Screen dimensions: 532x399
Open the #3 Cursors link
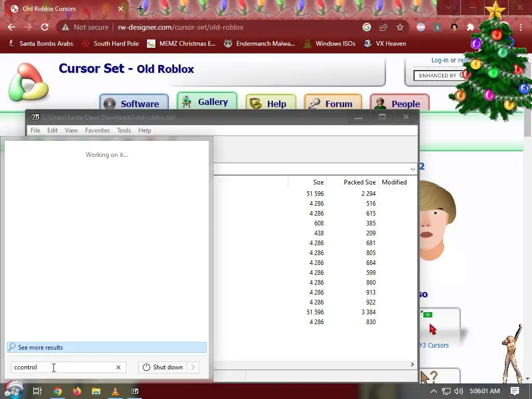(434, 345)
